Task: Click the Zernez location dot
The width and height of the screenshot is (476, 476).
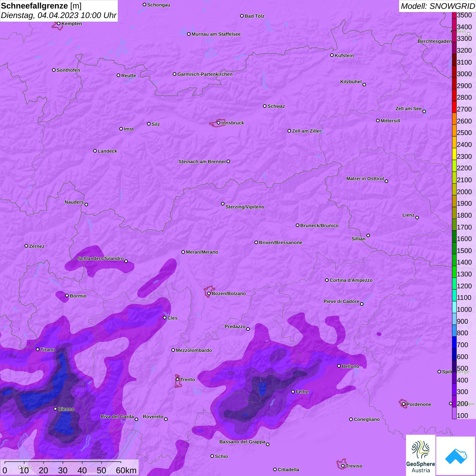Action: (26, 246)
